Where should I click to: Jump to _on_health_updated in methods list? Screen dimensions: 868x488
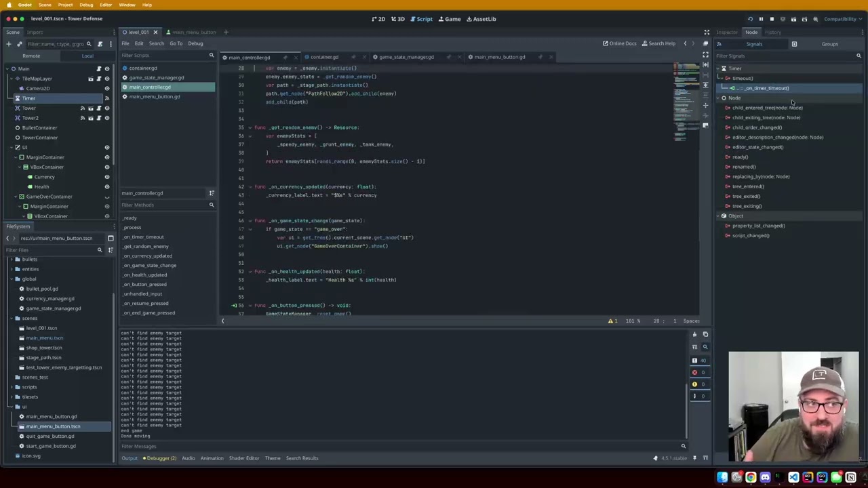click(144, 275)
